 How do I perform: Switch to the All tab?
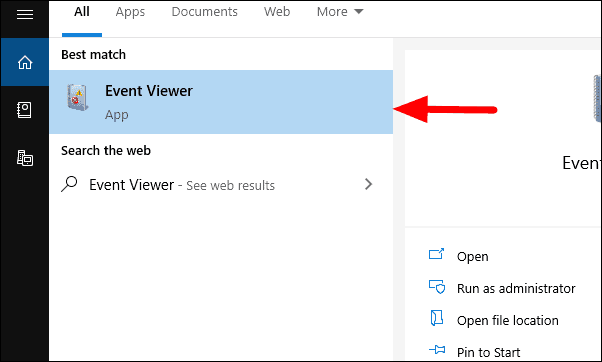click(82, 12)
